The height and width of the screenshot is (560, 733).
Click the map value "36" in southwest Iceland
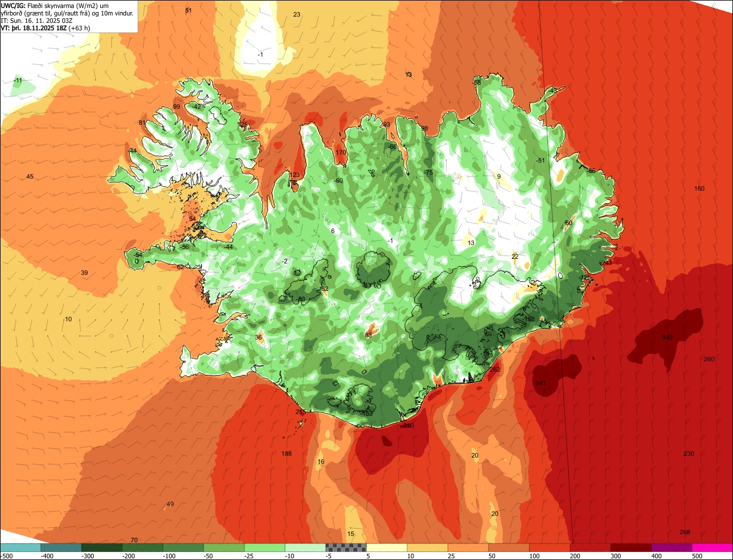(258, 337)
